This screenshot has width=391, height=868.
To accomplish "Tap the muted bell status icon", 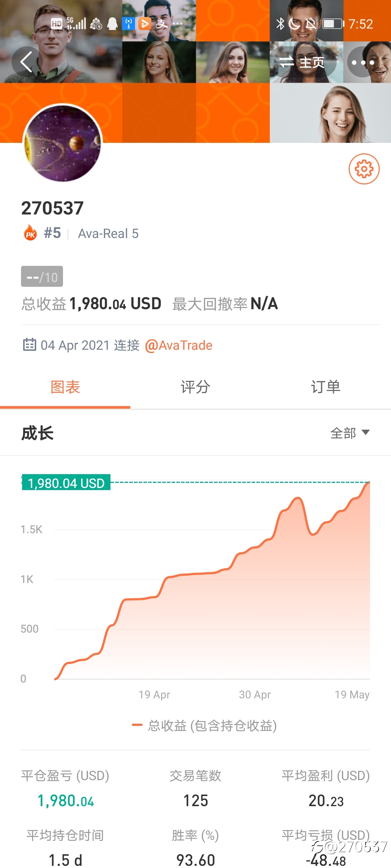I will (311, 24).
